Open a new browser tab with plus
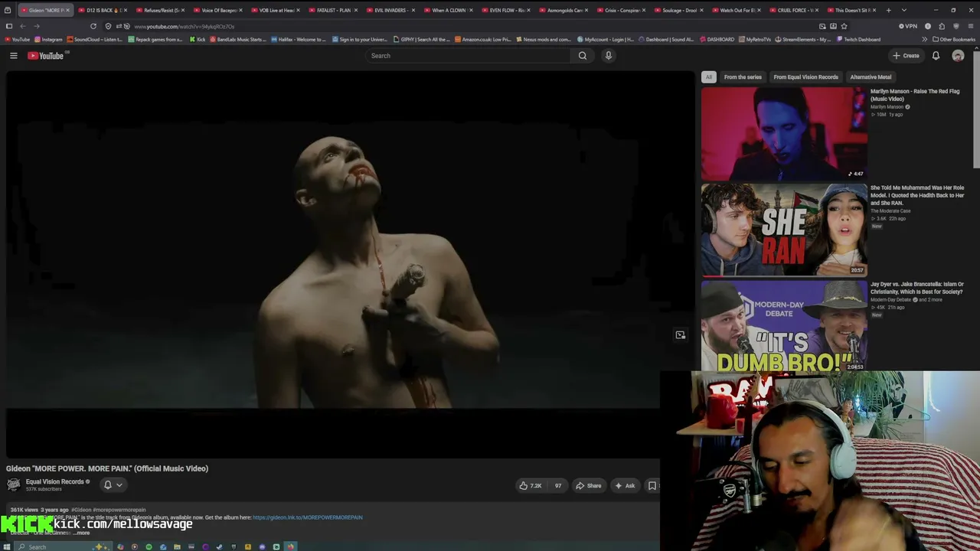 click(888, 10)
